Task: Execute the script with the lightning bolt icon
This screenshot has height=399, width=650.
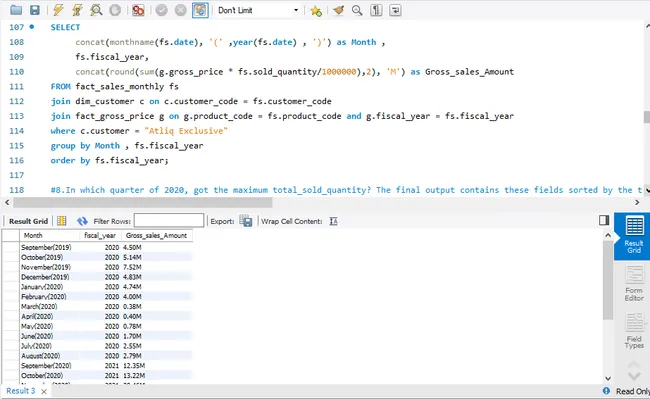Action: [x=58, y=10]
